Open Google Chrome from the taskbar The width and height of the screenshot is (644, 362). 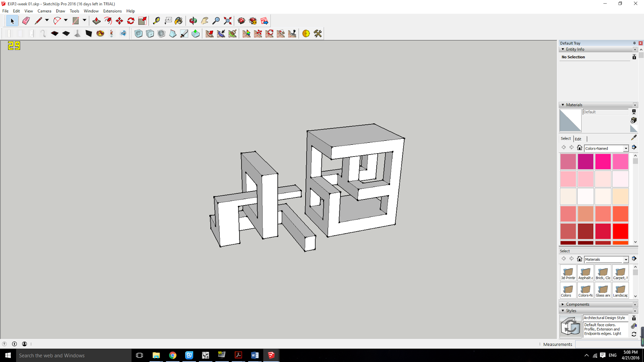(173, 355)
